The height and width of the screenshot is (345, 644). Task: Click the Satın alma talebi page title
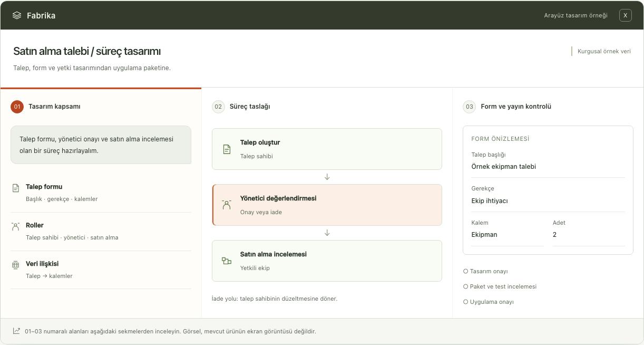tap(87, 51)
